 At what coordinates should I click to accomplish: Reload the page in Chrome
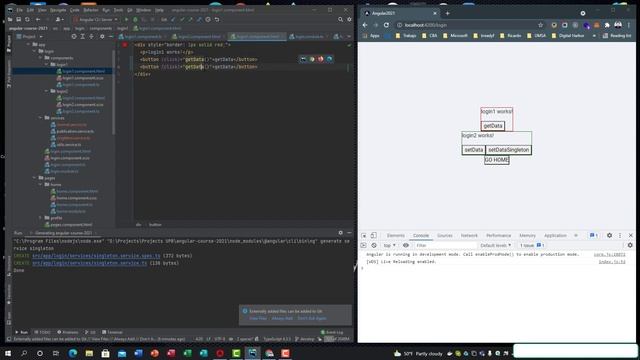click(x=386, y=25)
